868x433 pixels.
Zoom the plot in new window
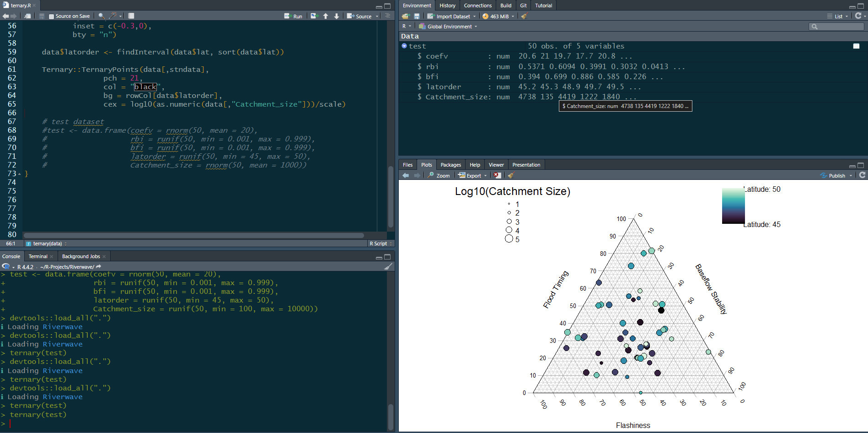[439, 175]
